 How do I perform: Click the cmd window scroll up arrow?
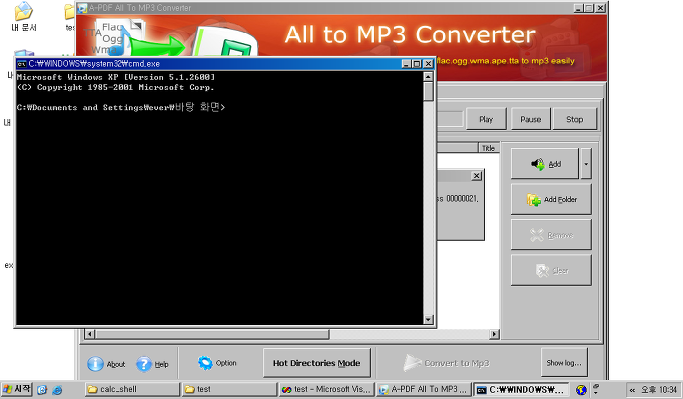click(x=428, y=77)
